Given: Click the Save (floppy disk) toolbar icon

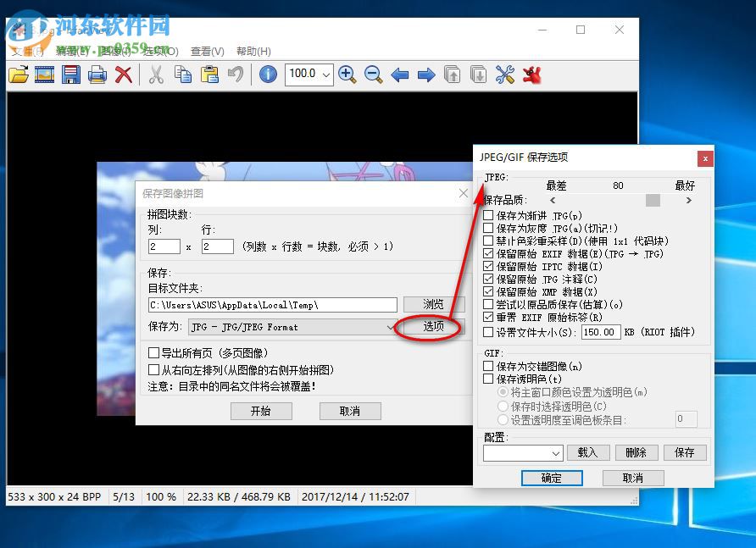Looking at the screenshot, I should point(70,75).
